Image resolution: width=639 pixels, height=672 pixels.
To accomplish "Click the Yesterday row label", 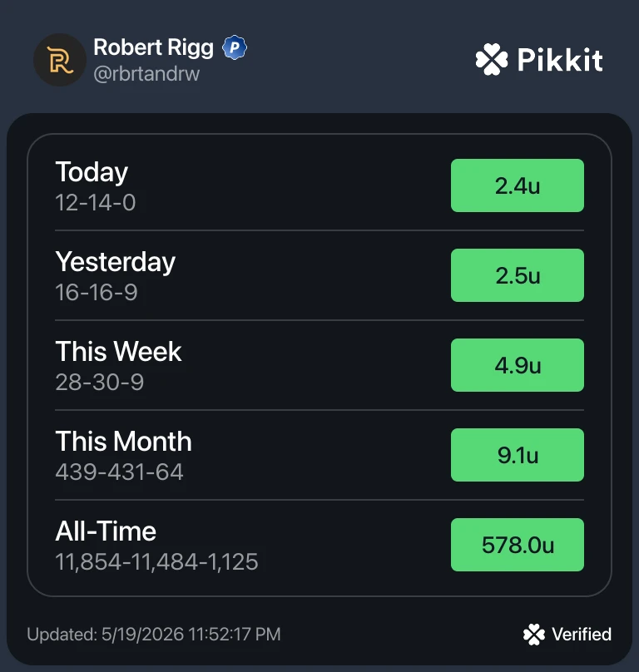I will tap(116, 262).
